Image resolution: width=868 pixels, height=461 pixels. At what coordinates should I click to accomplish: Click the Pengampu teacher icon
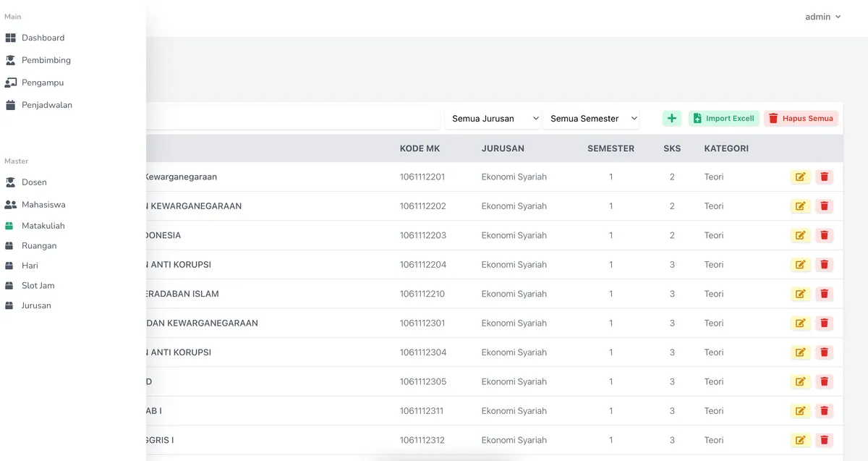10,83
